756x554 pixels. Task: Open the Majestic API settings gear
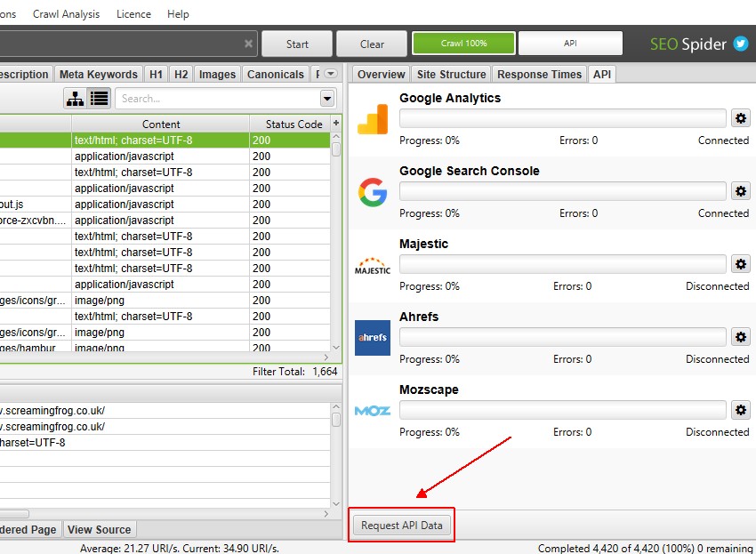[741, 263]
